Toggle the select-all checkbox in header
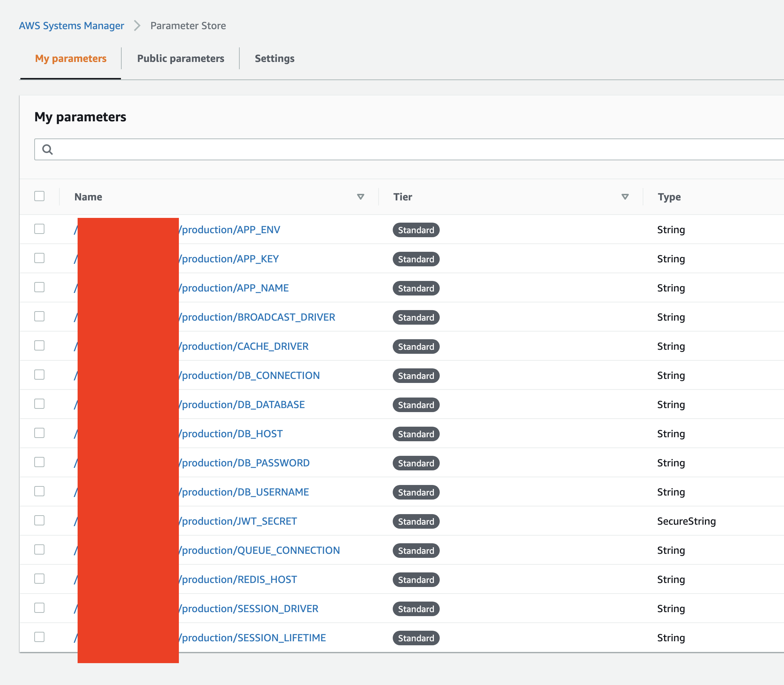 pyautogui.click(x=39, y=196)
